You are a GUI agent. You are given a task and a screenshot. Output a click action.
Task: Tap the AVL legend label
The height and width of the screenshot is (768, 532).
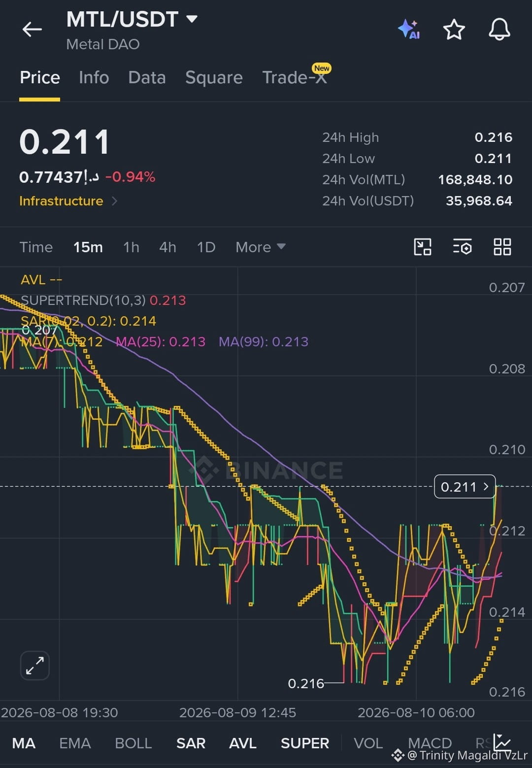(x=41, y=280)
